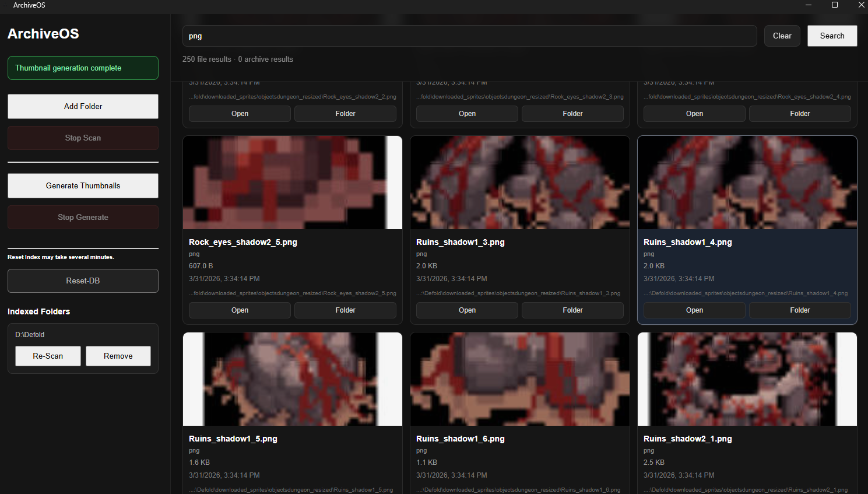Click the 2.5 KB file size
This screenshot has height=494, width=868.
[654, 463]
